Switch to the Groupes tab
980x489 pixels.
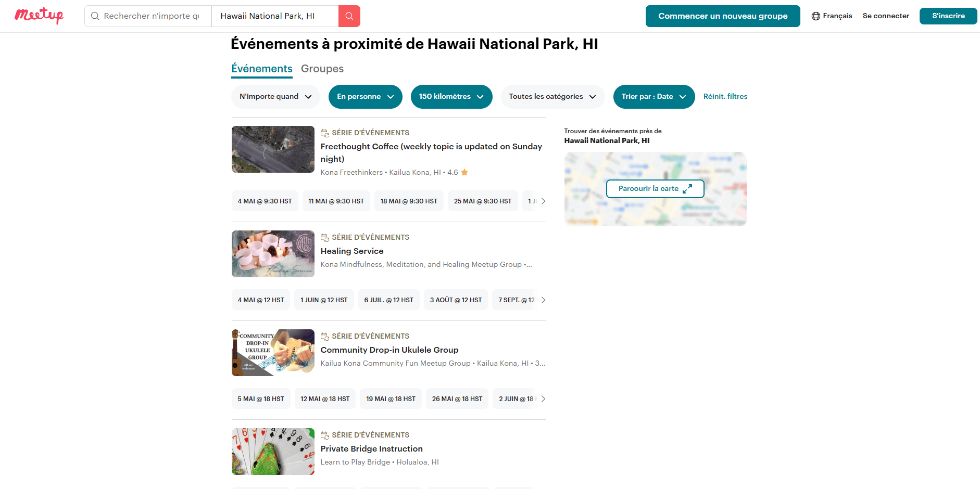pyautogui.click(x=322, y=69)
